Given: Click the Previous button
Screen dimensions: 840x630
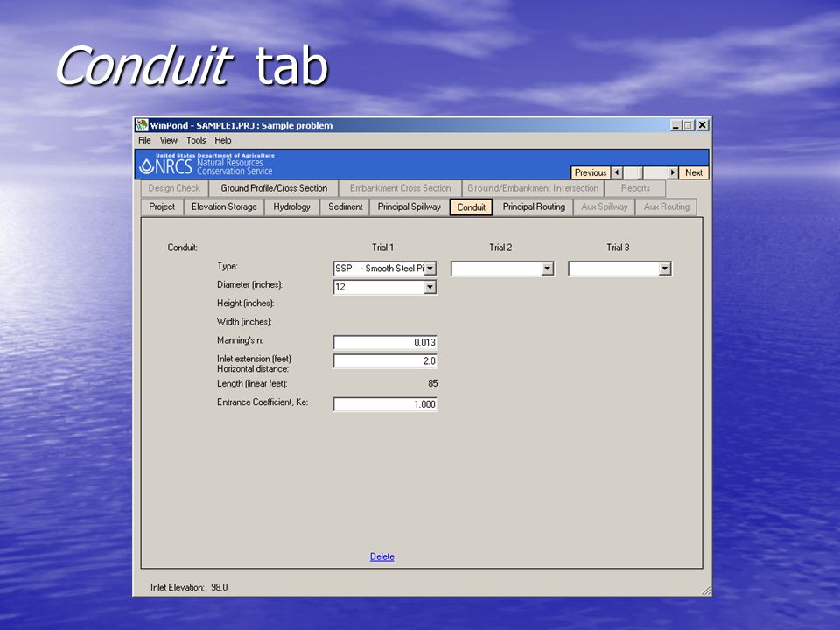Looking at the screenshot, I should point(591,172).
